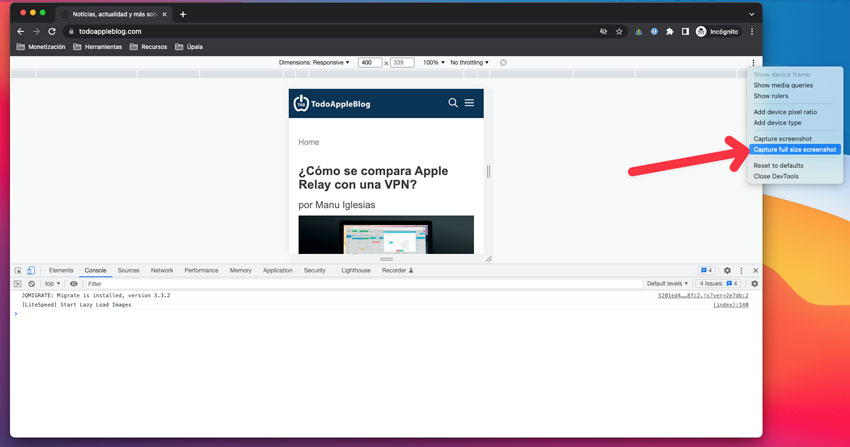Click the rotate device orientation icon
This screenshot has width=850, height=447.
tap(503, 63)
